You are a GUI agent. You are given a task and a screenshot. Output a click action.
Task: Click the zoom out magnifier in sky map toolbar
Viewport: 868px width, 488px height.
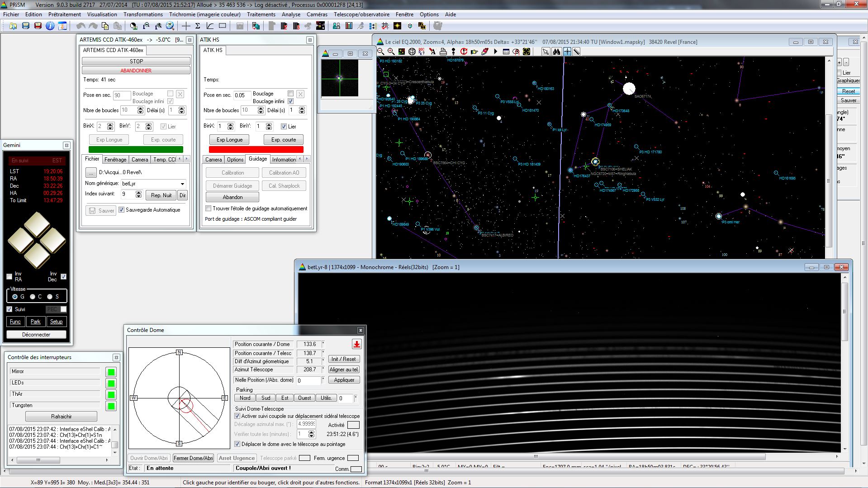(x=381, y=52)
